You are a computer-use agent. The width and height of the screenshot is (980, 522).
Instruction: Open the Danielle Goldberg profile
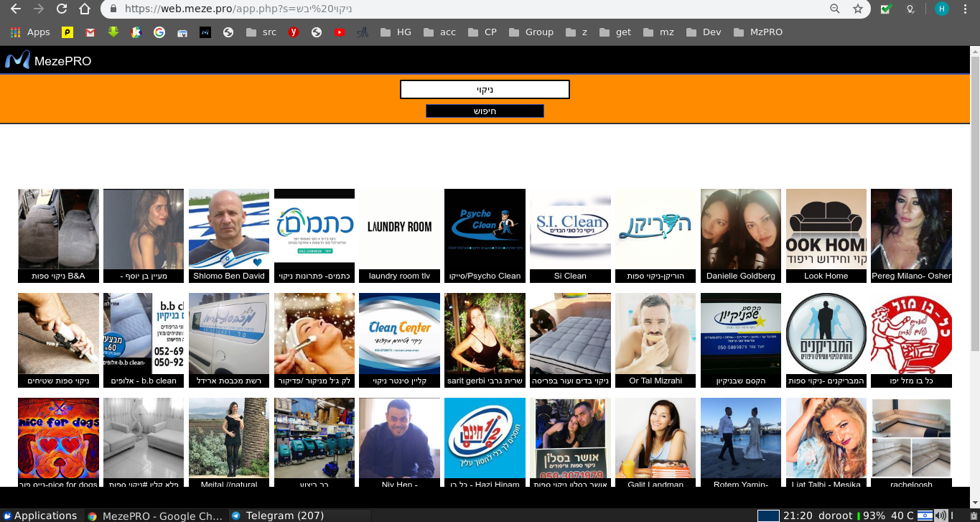tap(741, 236)
